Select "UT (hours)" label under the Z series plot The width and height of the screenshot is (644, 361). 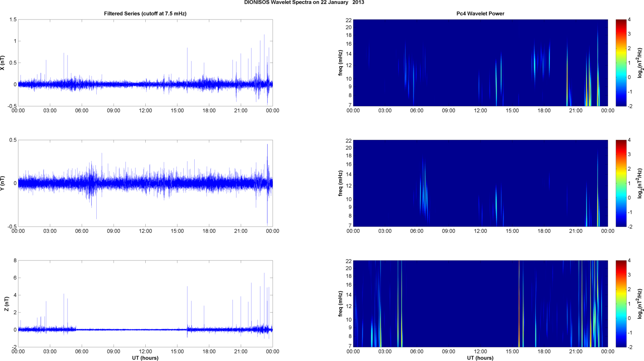145,358
